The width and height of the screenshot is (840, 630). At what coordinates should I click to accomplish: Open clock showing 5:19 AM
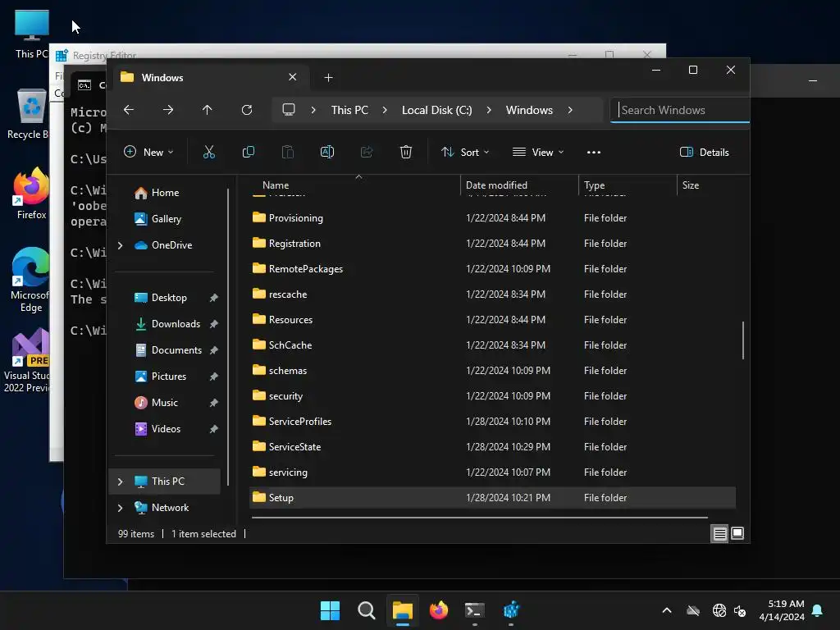pyautogui.click(x=782, y=610)
